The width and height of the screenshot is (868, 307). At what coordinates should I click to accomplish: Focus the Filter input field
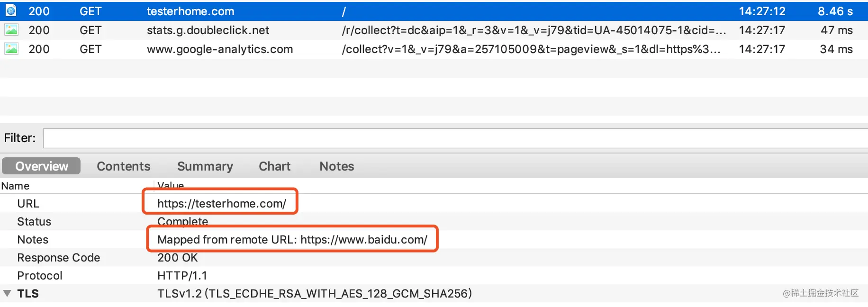455,138
